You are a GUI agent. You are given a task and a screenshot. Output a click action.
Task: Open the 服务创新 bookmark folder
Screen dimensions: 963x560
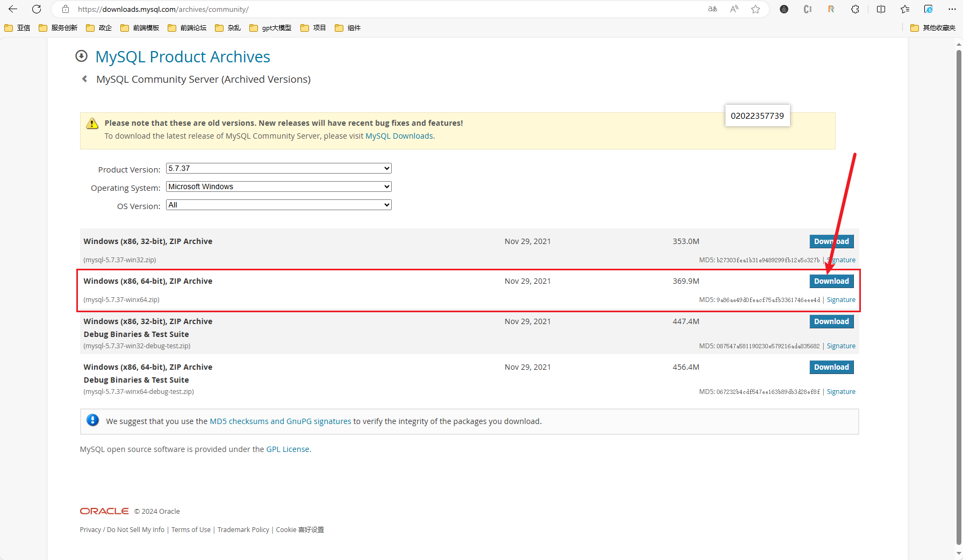pos(58,28)
